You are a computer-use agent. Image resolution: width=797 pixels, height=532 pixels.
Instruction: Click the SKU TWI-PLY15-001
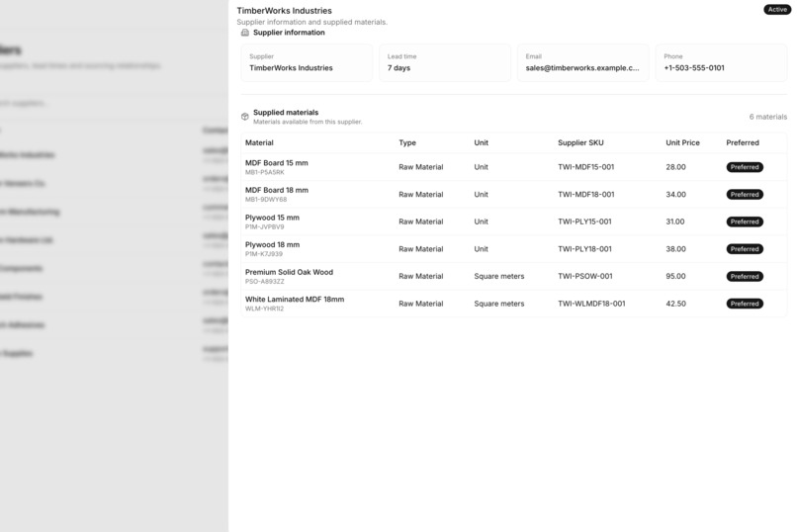coord(584,222)
